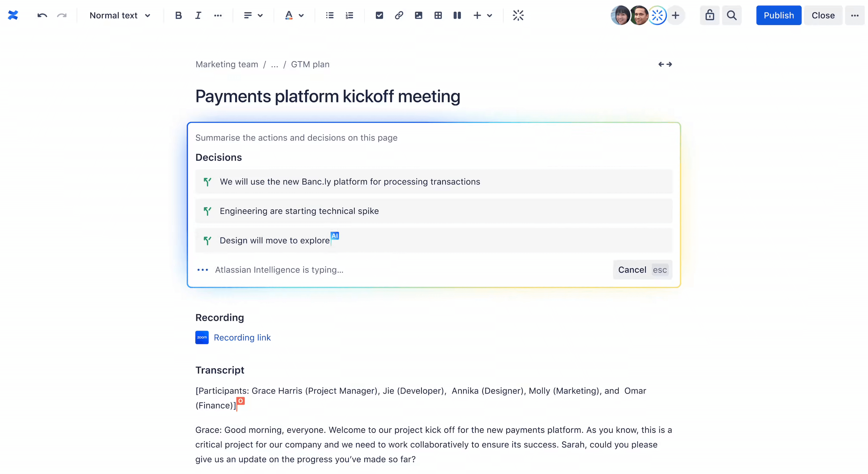Open the bullet list tool
The width and height of the screenshot is (868, 474).
coord(330,15)
